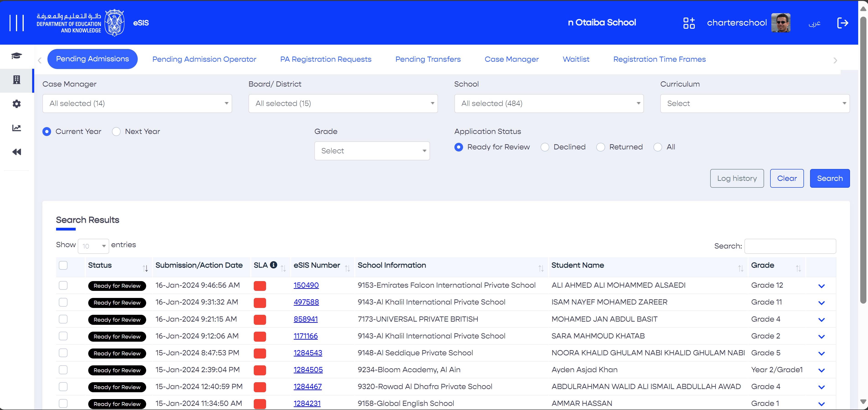Image resolution: width=868 pixels, height=410 pixels.
Task: Click the SLA info icon
Action: click(x=274, y=265)
